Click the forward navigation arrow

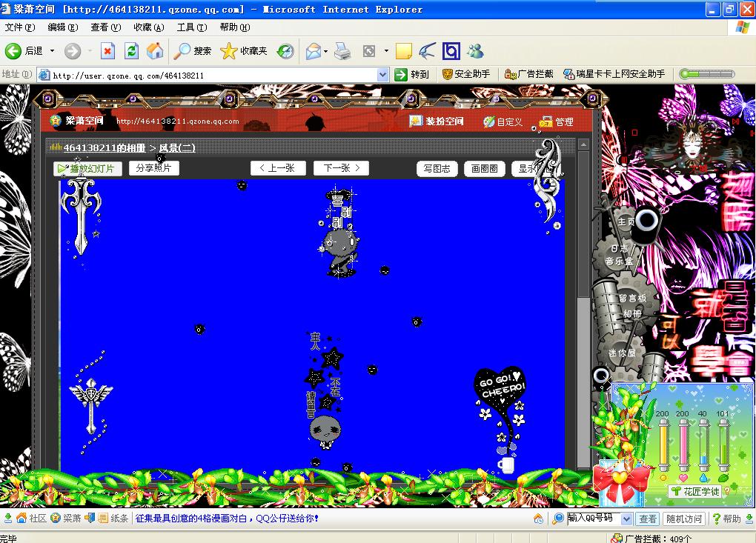click(73, 50)
